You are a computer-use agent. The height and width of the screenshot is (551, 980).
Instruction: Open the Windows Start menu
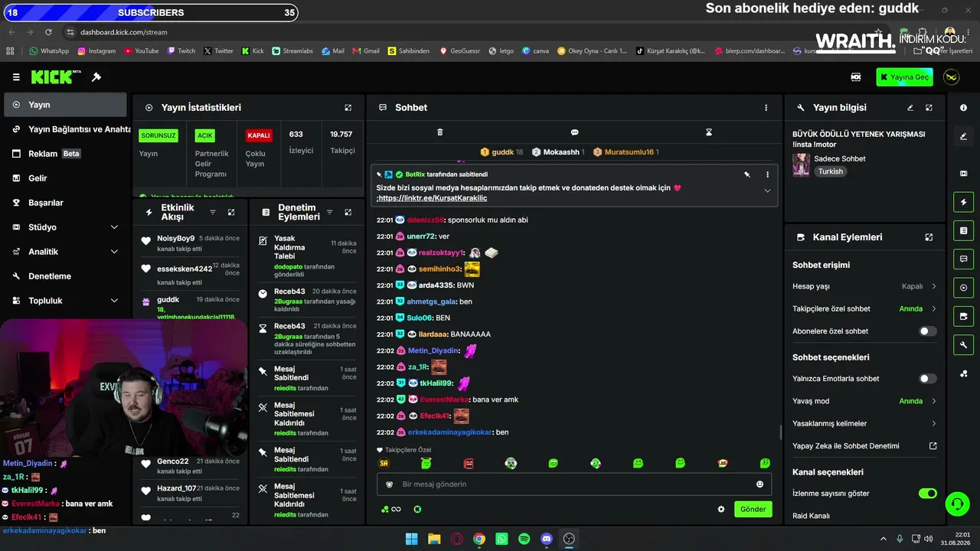(412, 539)
